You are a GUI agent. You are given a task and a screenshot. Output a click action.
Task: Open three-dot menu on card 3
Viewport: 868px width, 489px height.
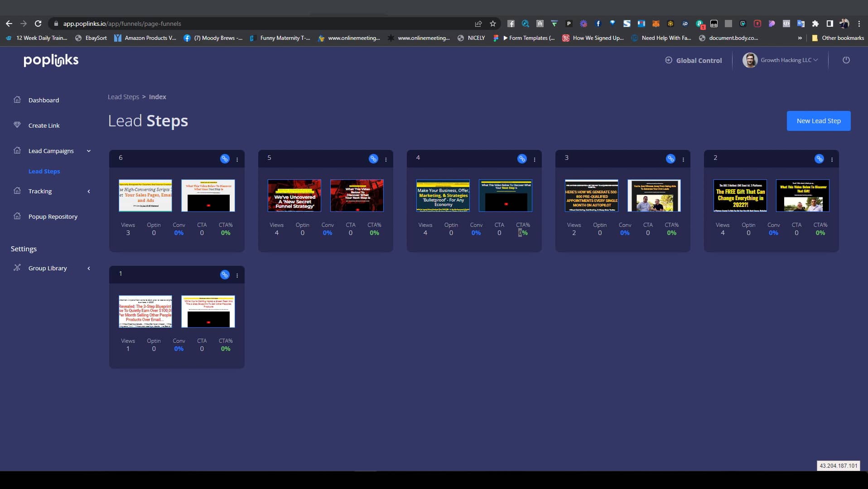683,159
